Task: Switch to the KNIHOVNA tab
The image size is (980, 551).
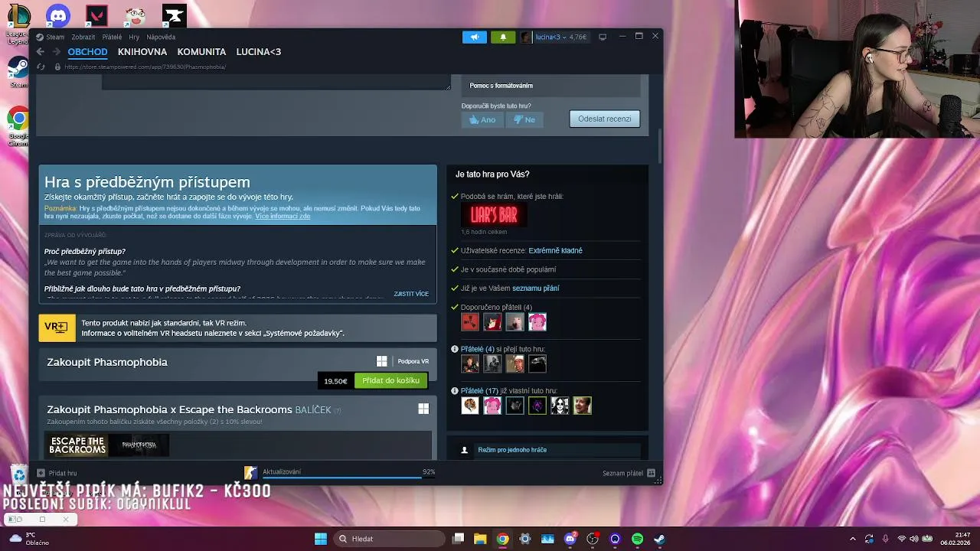Action: point(142,52)
